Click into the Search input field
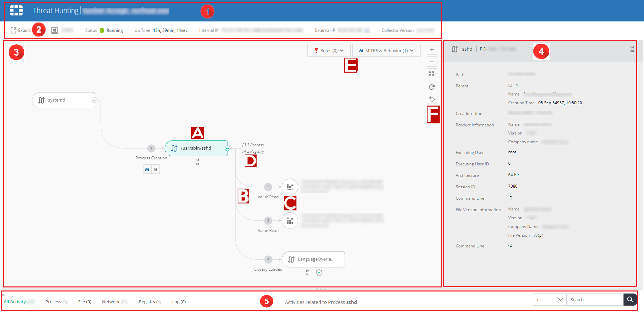 [595, 300]
